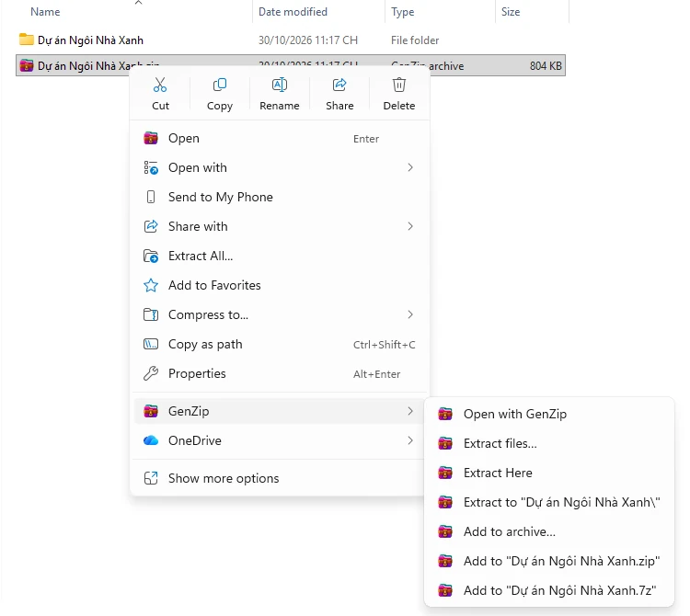Click Show more options
Viewport: 690px width, 616px height.
click(280, 478)
